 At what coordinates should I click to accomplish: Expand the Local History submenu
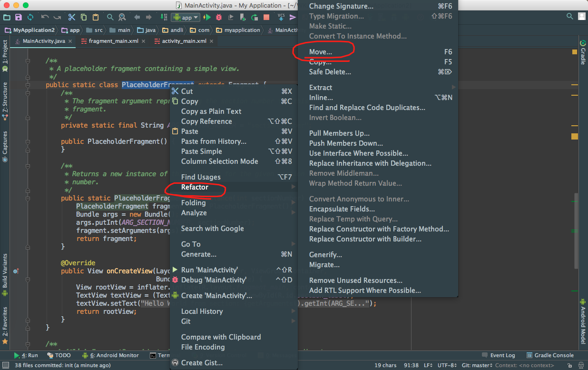click(x=234, y=311)
